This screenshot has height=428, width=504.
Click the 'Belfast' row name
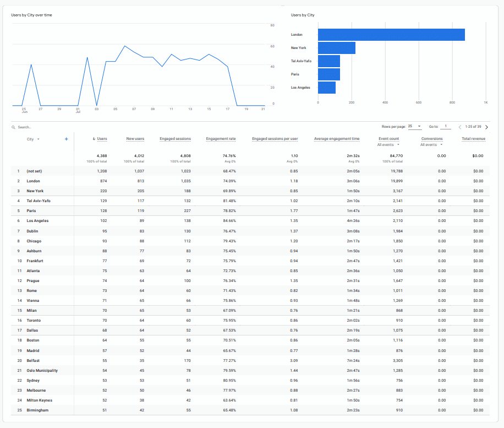33,361
